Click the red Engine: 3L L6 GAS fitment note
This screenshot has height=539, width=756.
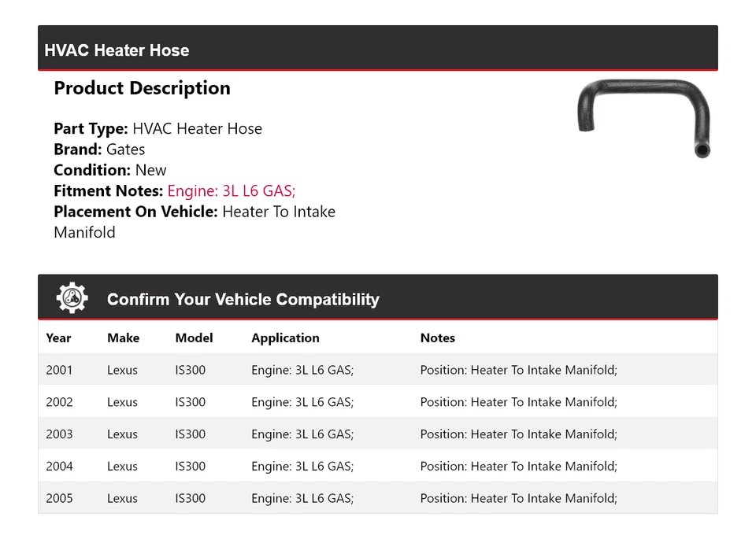pyautogui.click(x=232, y=190)
